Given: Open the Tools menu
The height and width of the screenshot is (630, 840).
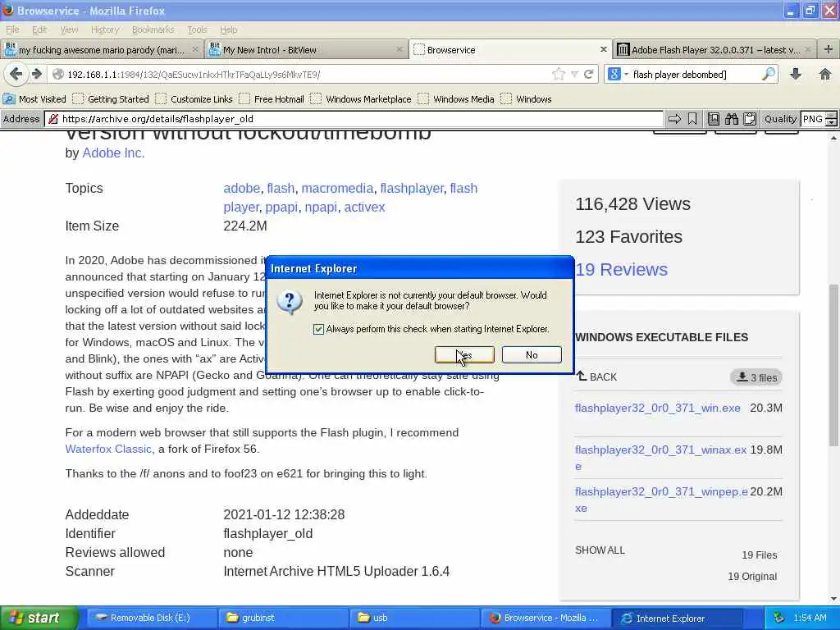Looking at the screenshot, I should click(x=197, y=30).
